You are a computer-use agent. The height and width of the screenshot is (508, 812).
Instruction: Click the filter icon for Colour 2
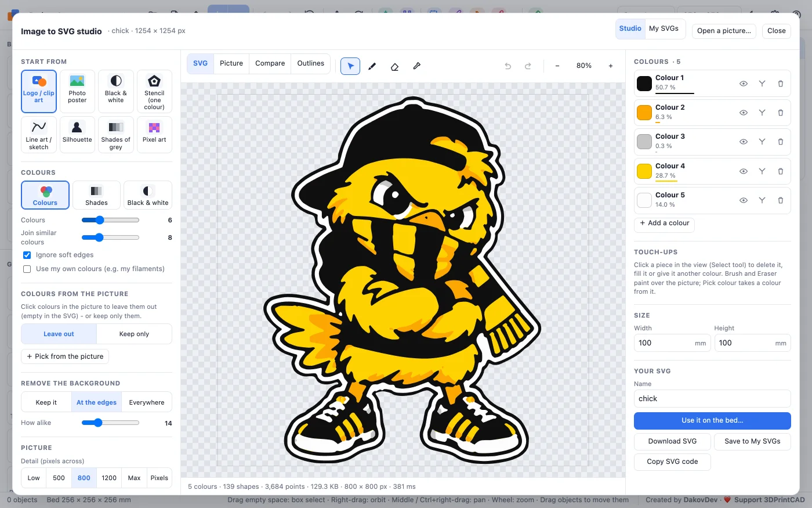pyautogui.click(x=762, y=113)
